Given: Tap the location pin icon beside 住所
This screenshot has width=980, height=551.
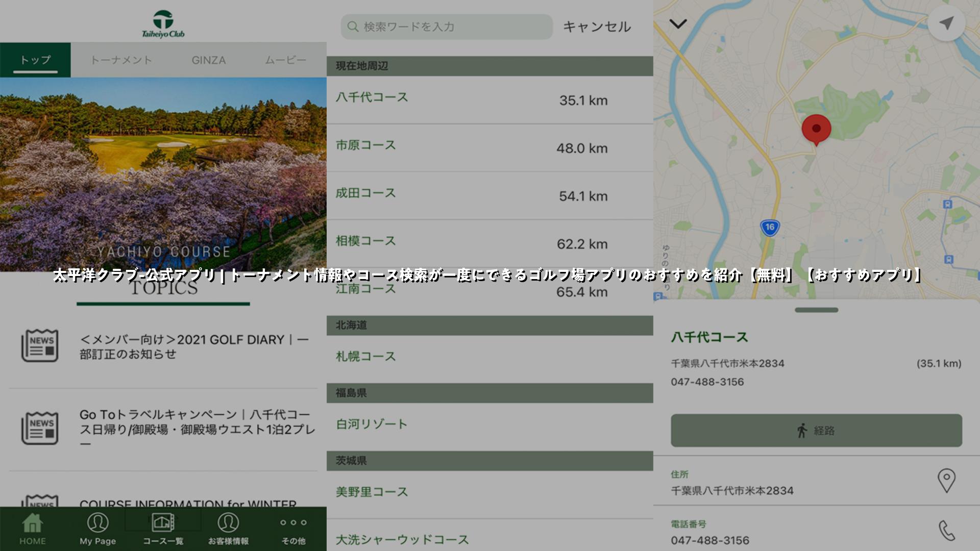Looking at the screenshot, I should [x=946, y=481].
